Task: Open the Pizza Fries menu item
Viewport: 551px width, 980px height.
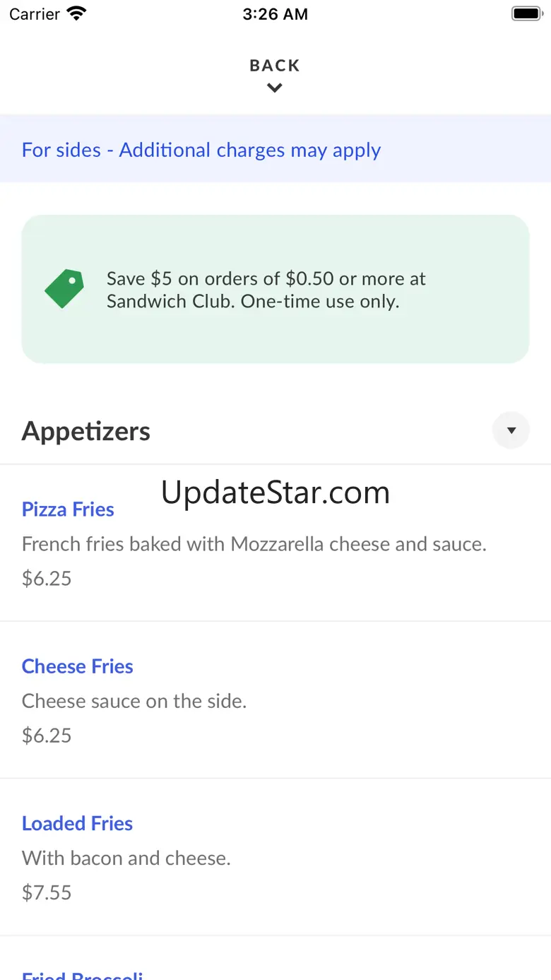Action: (68, 509)
